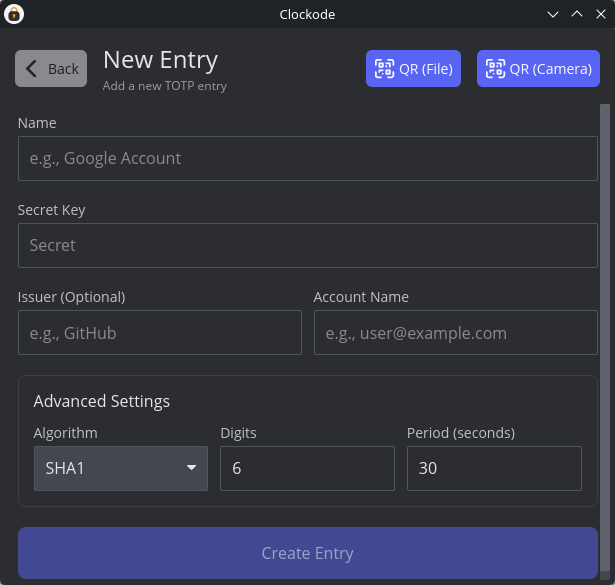Click the 'Algorithm' label

[66, 433]
